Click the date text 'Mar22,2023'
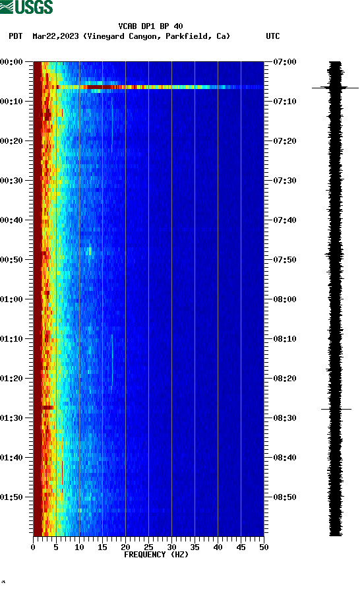 click(x=55, y=36)
